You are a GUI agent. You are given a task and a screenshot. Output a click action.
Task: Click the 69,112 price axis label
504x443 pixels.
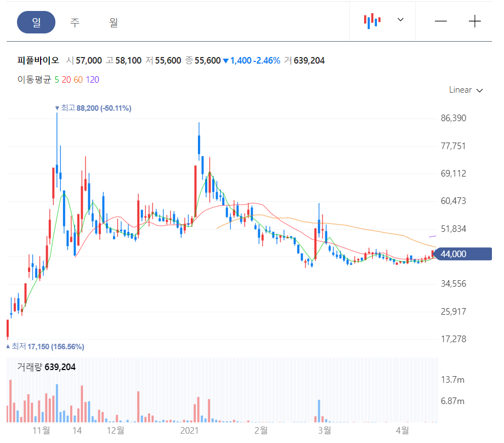click(453, 173)
